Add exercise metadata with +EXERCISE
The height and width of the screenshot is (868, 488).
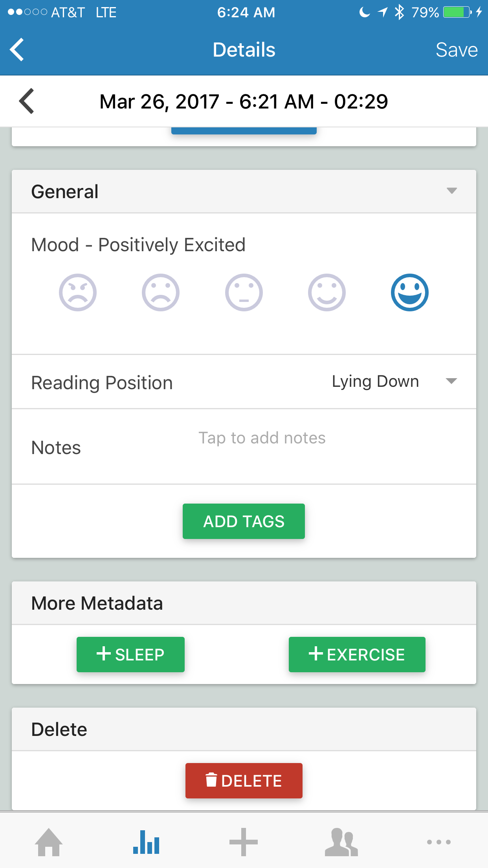point(357,655)
